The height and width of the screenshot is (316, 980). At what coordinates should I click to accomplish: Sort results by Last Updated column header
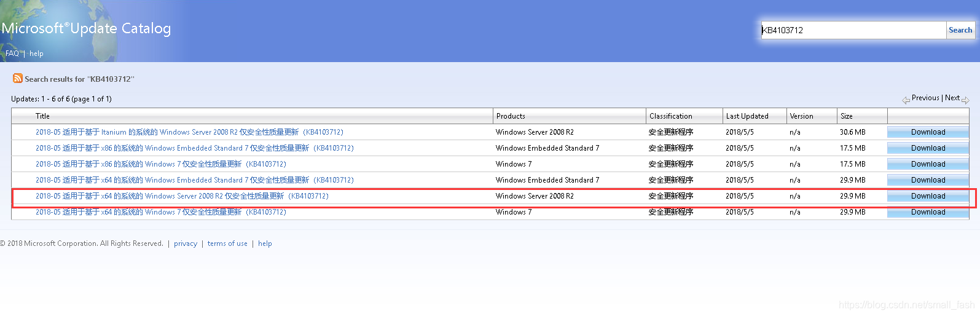(747, 116)
